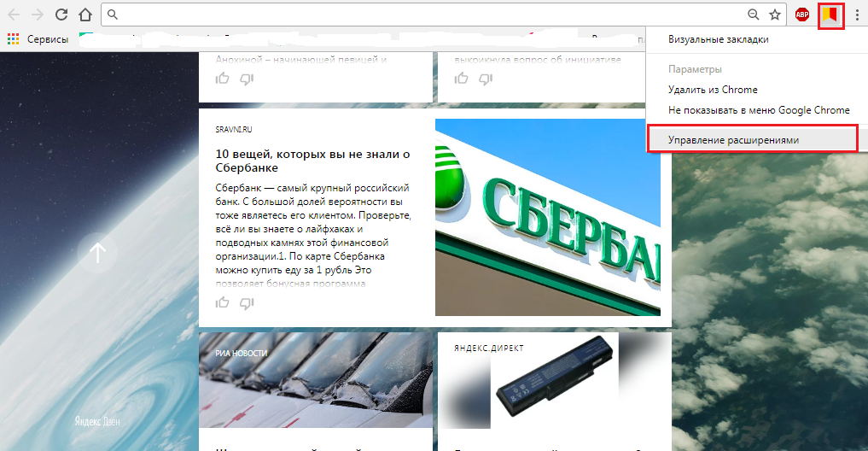Screen dimensions: 868x451
Task: Like the Анохиной article with thumbs up
Action: pyautogui.click(x=223, y=78)
